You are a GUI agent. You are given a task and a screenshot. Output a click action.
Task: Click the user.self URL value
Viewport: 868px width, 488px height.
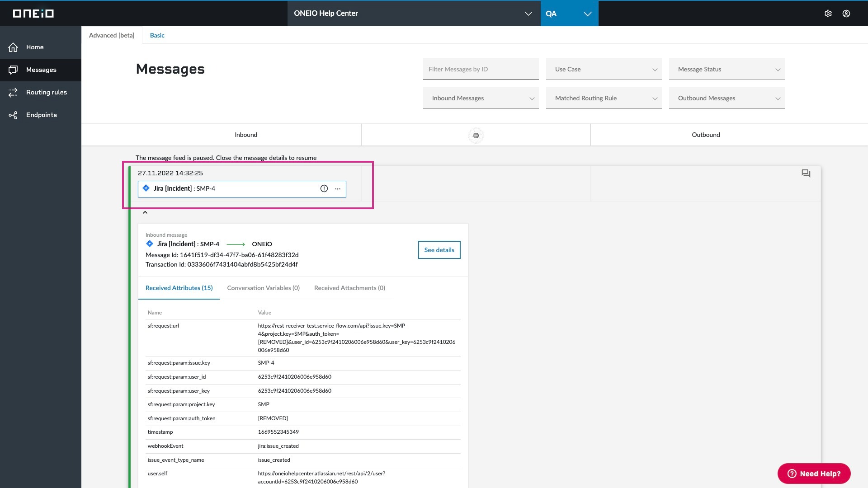(321, 478)
